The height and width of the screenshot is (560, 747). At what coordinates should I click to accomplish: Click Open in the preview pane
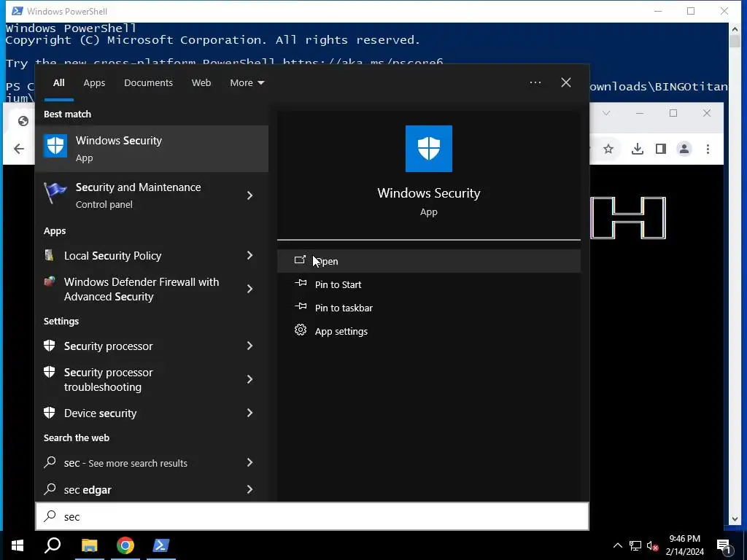click(x=428, y=261)
